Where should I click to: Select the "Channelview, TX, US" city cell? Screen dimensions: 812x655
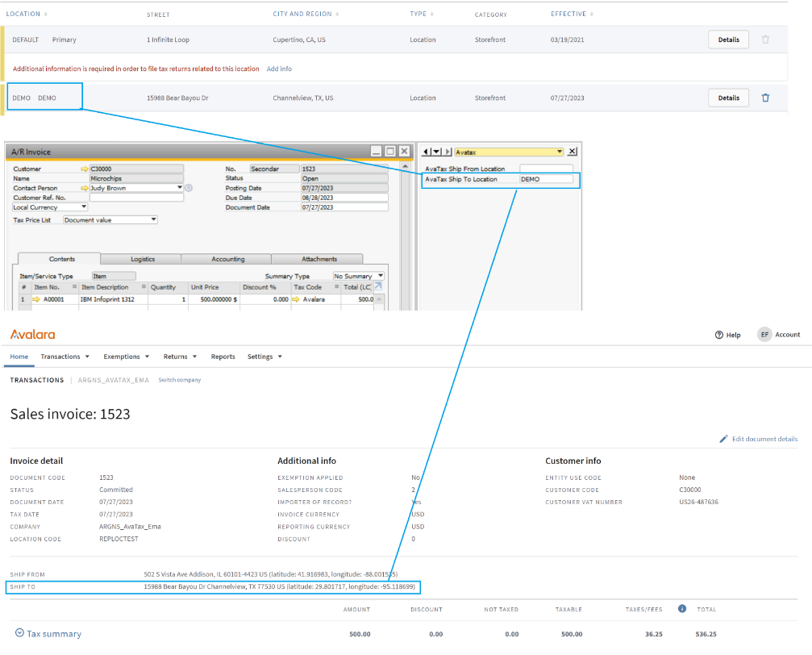303,98
